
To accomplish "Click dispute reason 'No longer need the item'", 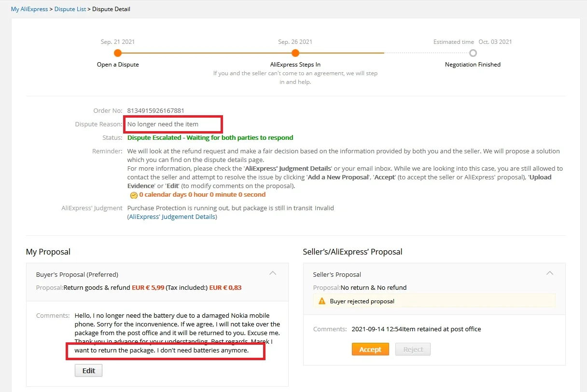I will pos(163,124).
